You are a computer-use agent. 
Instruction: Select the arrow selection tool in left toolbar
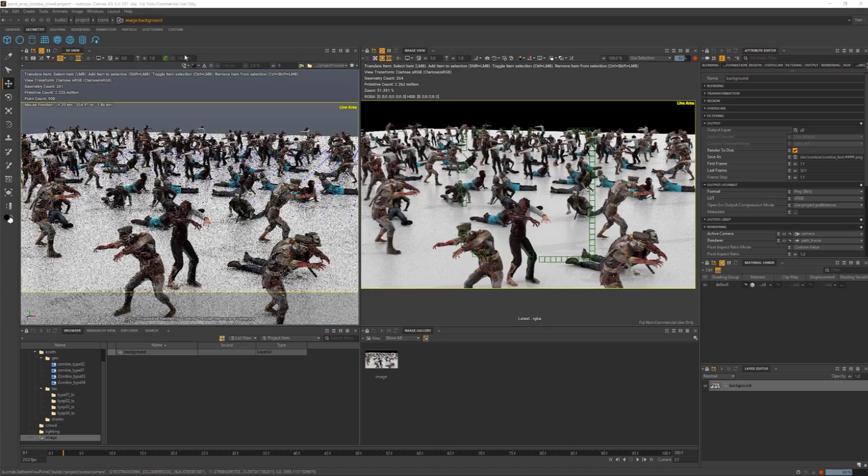(x=9, y=69)
